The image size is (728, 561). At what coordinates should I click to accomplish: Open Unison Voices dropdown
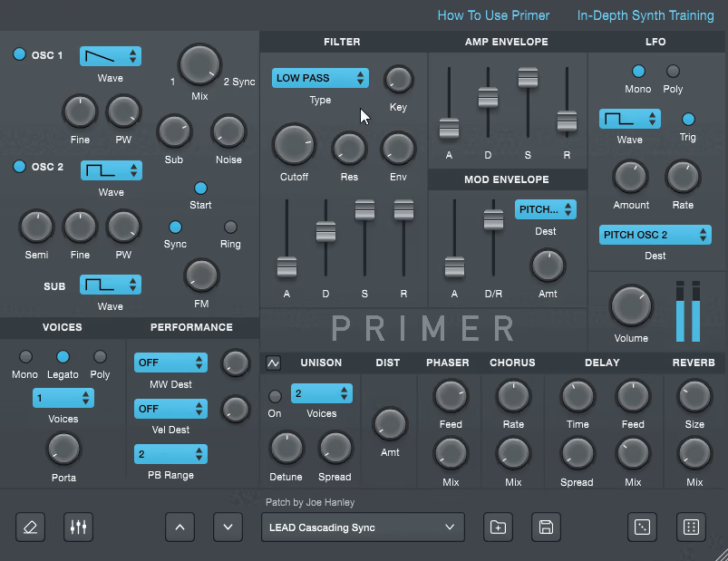coord(322,393)
